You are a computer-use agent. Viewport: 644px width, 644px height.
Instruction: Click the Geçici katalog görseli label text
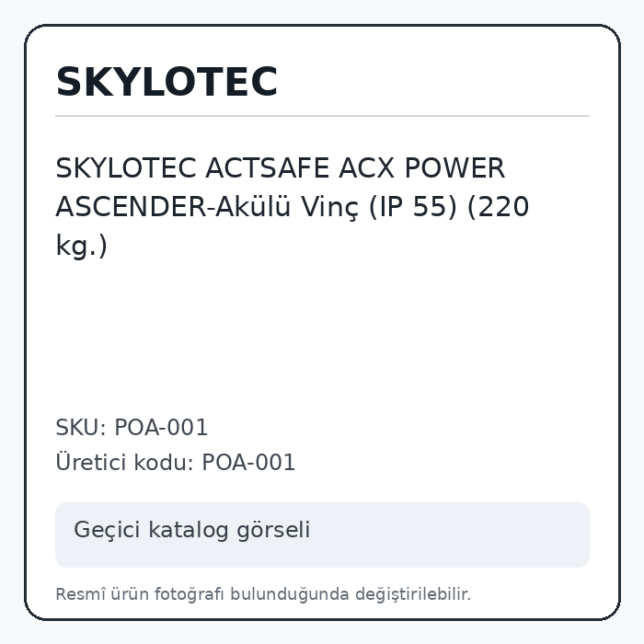click(x=191, y=530)
